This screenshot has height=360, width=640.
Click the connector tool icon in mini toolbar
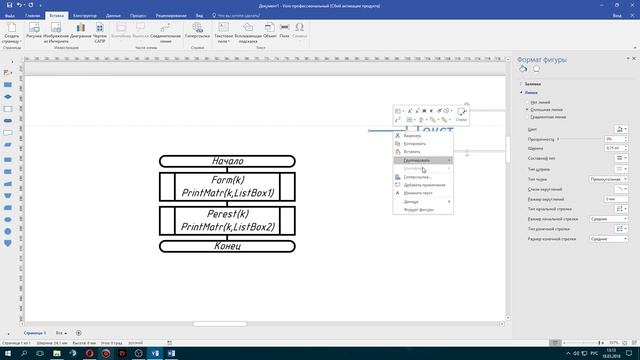click(x=398, y=120)
